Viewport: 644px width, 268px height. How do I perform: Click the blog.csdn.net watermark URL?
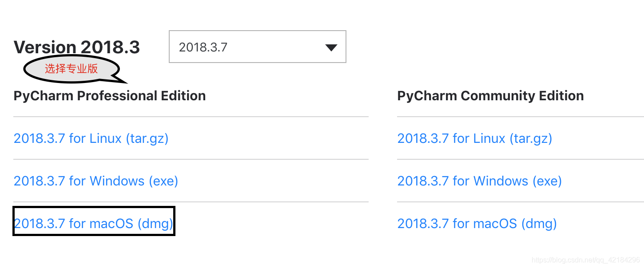[x=585, y=260]
